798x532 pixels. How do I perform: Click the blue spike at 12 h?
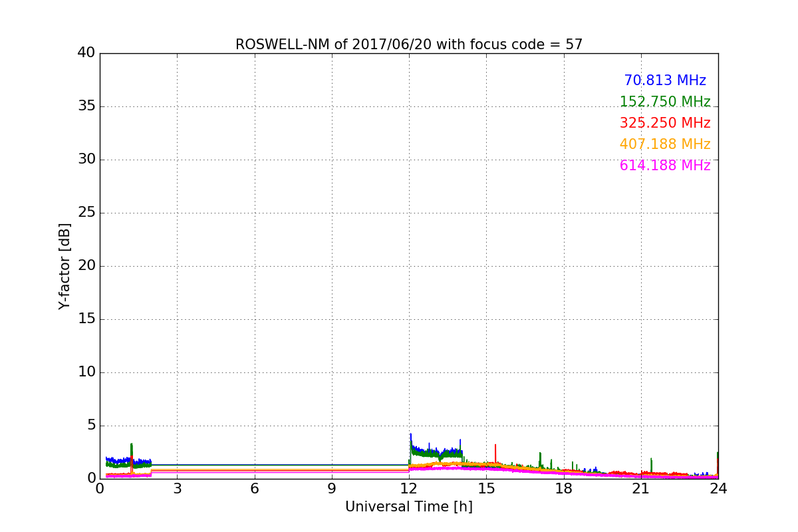click(410, 441)
